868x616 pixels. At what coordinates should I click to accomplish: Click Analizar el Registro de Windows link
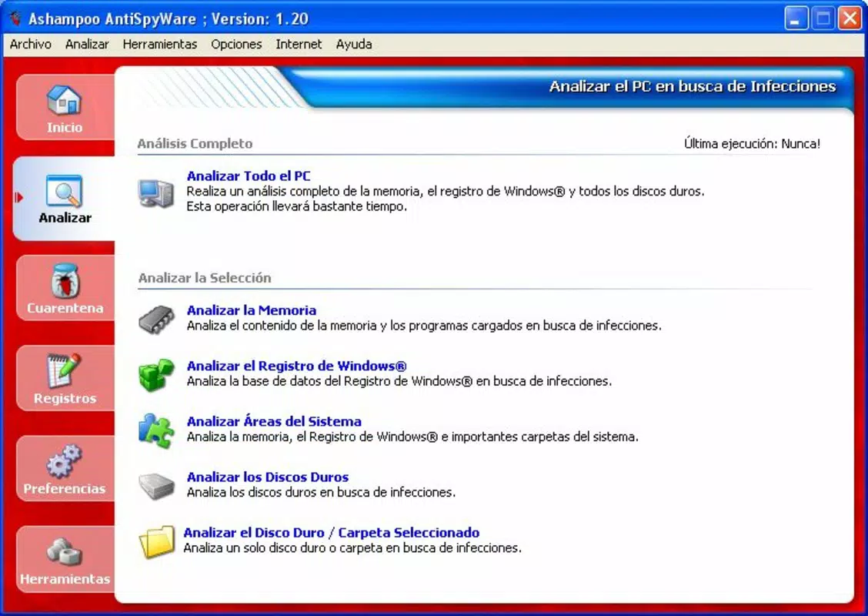tap(297, 366)
